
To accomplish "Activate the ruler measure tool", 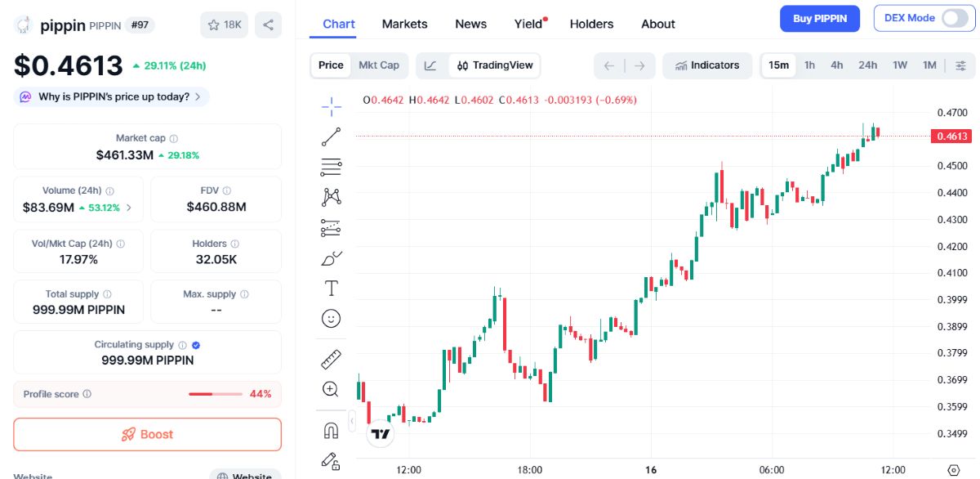I will [x=331, y=359].
